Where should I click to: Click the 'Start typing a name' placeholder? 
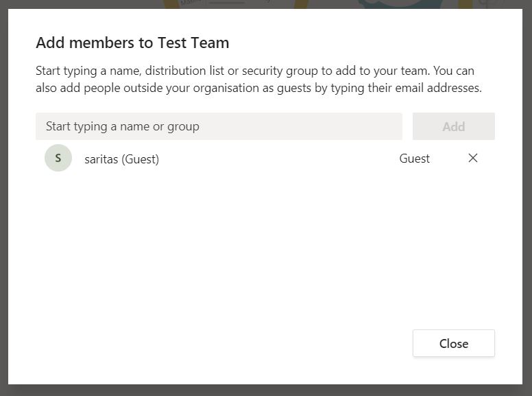(x=123, y=126)
